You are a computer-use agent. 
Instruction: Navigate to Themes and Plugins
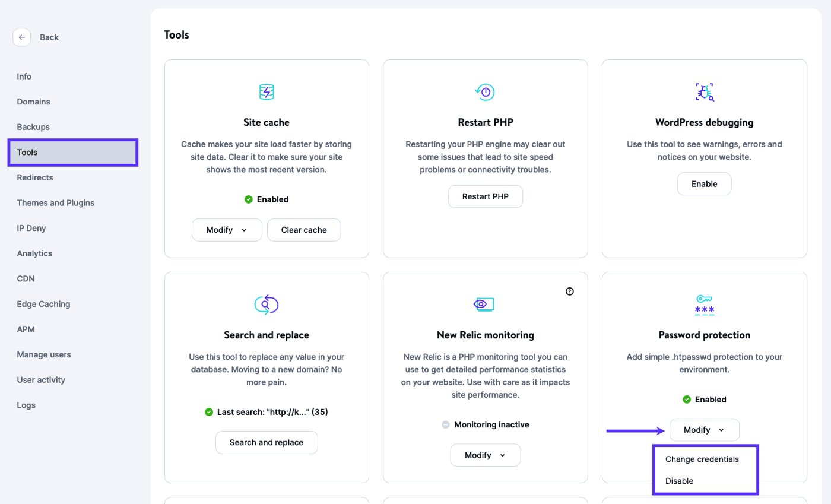pos(56,203)
